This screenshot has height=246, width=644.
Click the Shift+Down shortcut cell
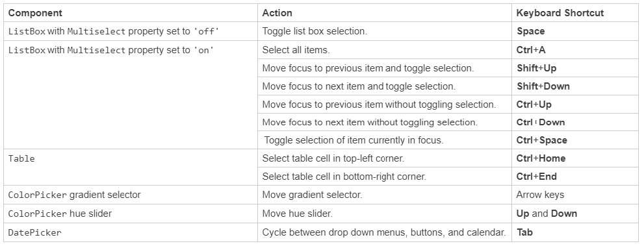click(x=575, y=86)
